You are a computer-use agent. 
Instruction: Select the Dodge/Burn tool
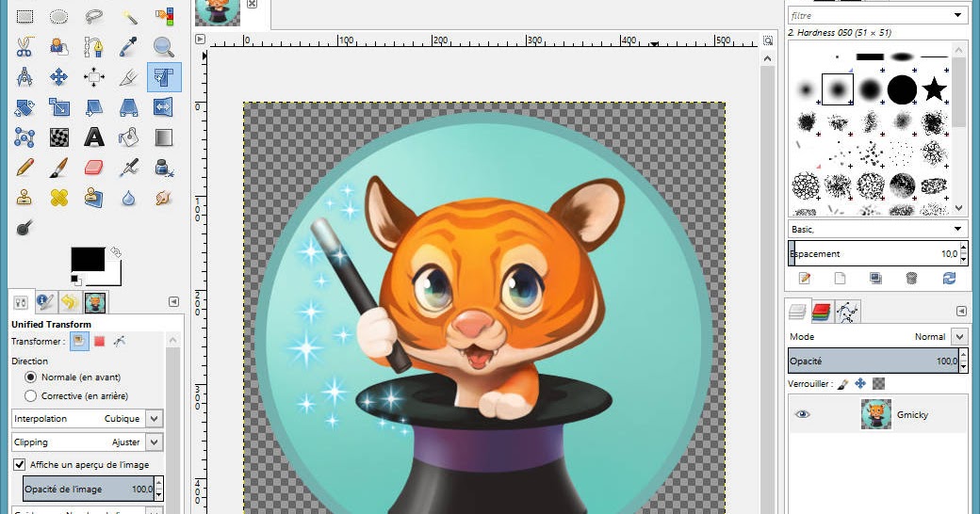pos(24,228)
